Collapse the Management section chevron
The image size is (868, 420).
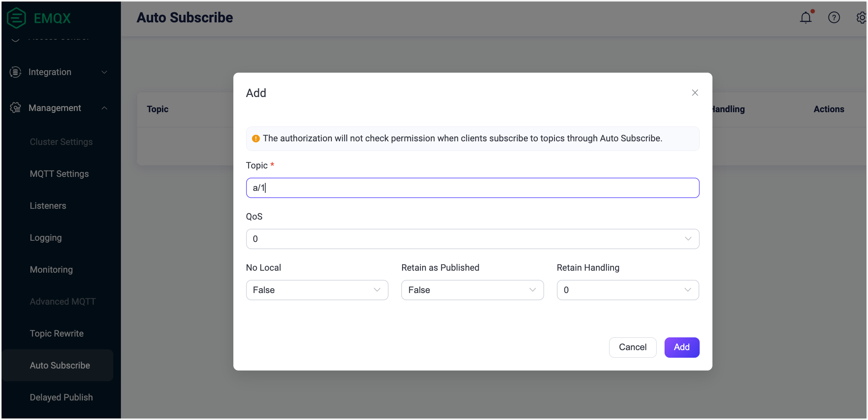[105, 108]
